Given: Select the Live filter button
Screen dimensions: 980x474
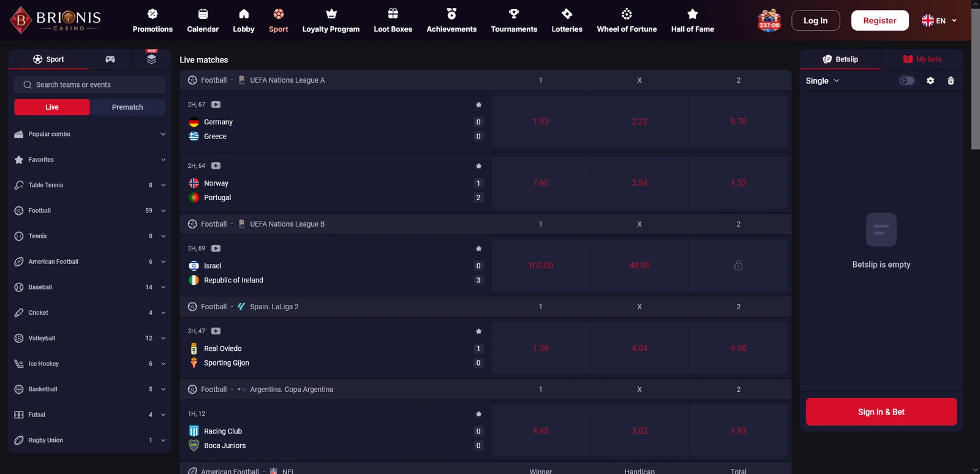Looking at the screenshot, I should point(52,107).
